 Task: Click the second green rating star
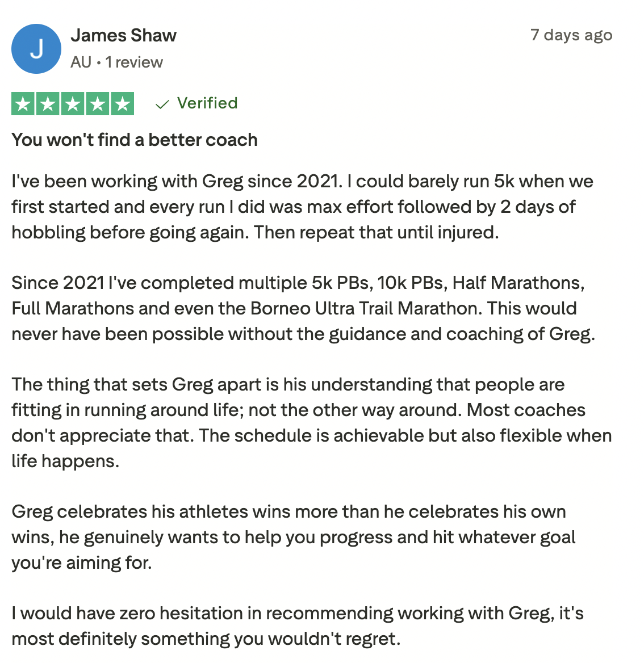48,103
